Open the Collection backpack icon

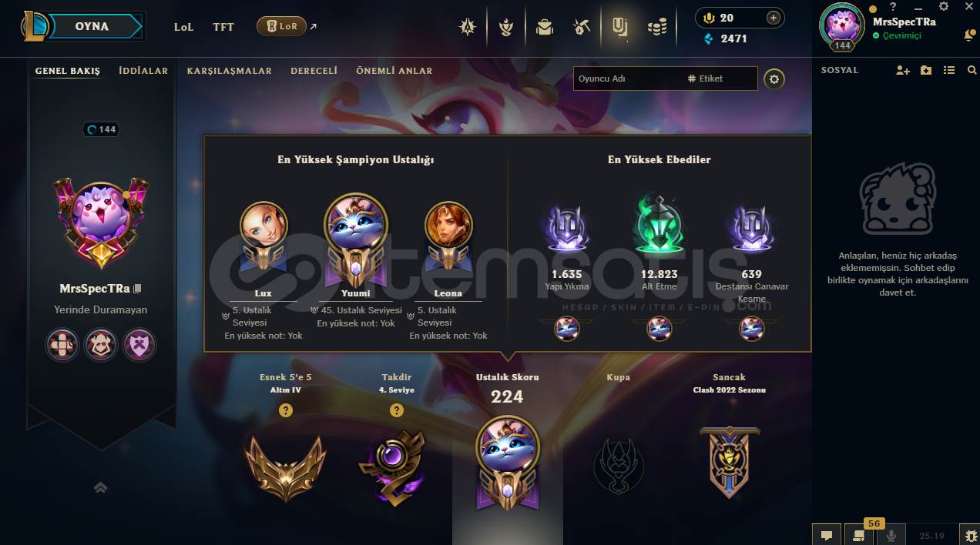[545, 27]
